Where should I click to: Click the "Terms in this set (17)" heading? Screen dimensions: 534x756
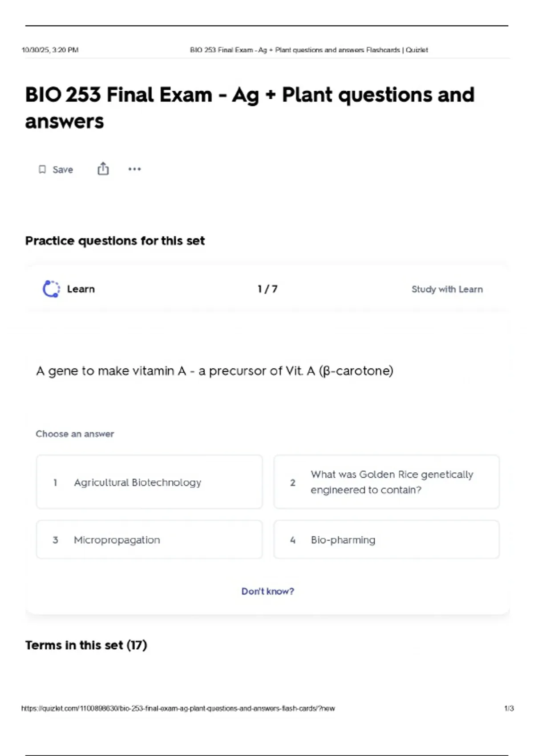86,645
